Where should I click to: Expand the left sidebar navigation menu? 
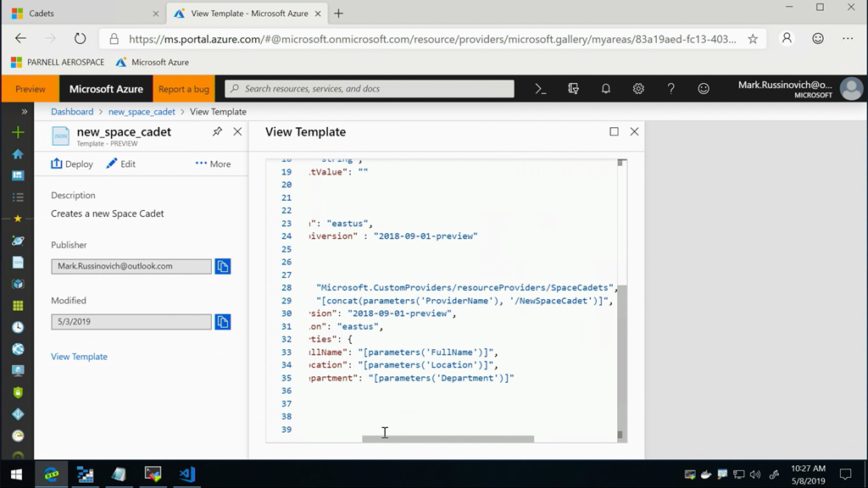(25, 112)
